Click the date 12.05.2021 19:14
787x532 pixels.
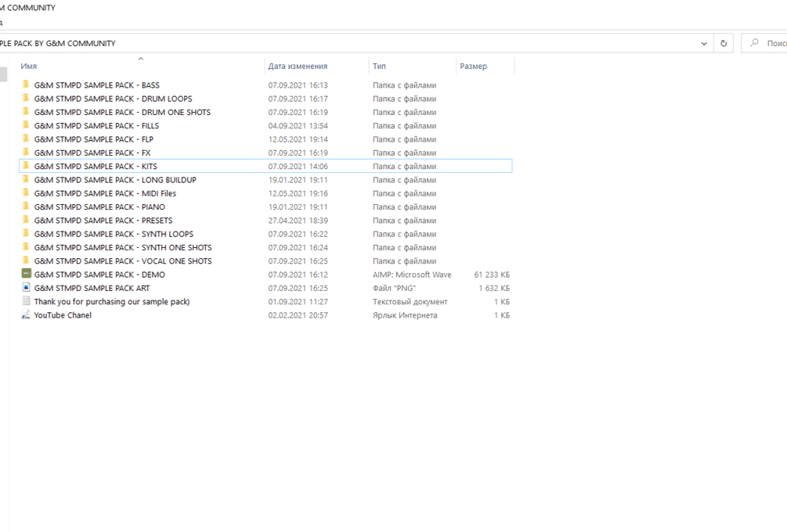coord(298,139)
